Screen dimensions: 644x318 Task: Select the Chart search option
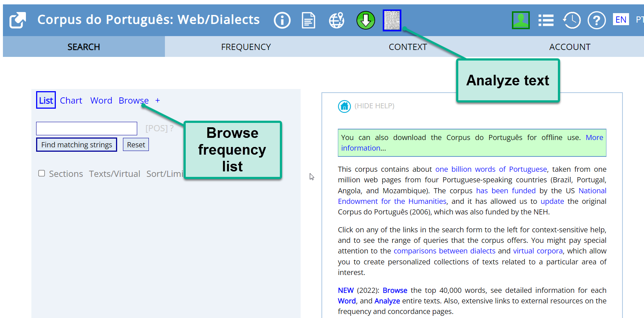click(71, 100)
